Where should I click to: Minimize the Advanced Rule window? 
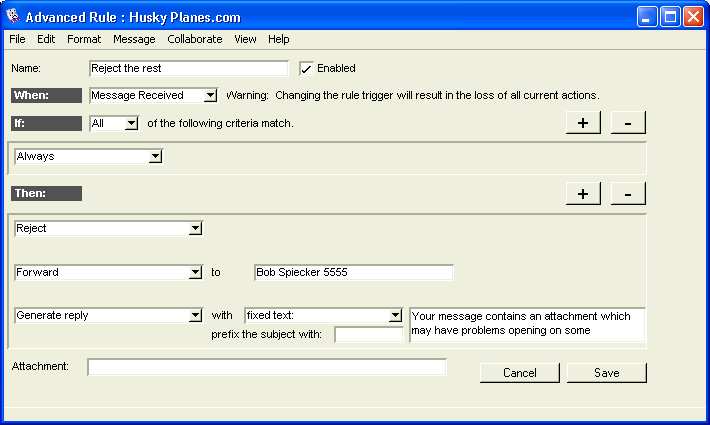[647, 17]
